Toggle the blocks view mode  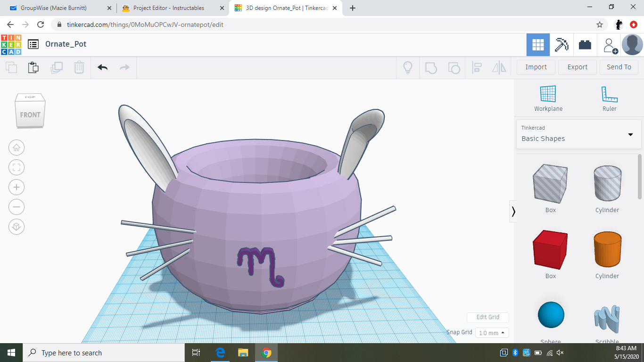pyautogui.click(x=538, y=44)
